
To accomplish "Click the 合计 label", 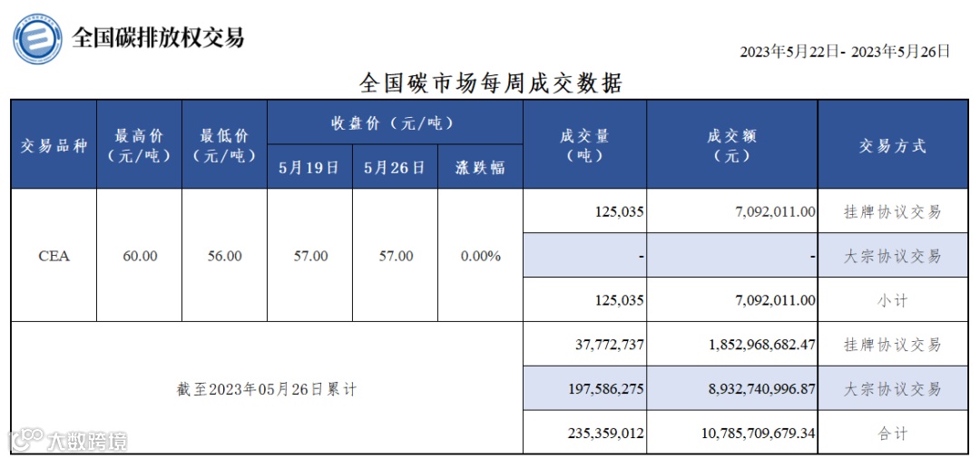I will 893,433.
